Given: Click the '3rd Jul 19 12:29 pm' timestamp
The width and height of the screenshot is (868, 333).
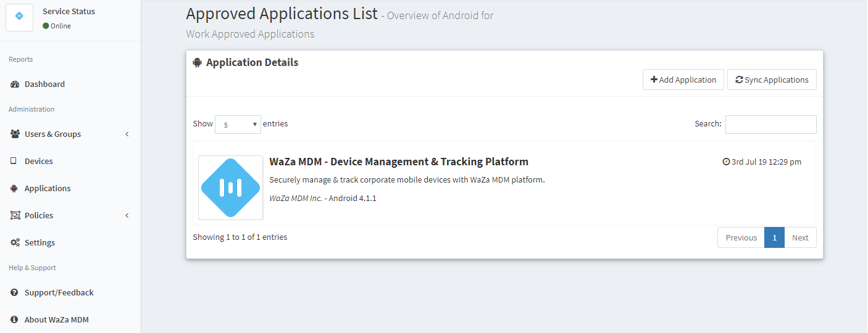Looking at the screenshot, I should [766, 162].
